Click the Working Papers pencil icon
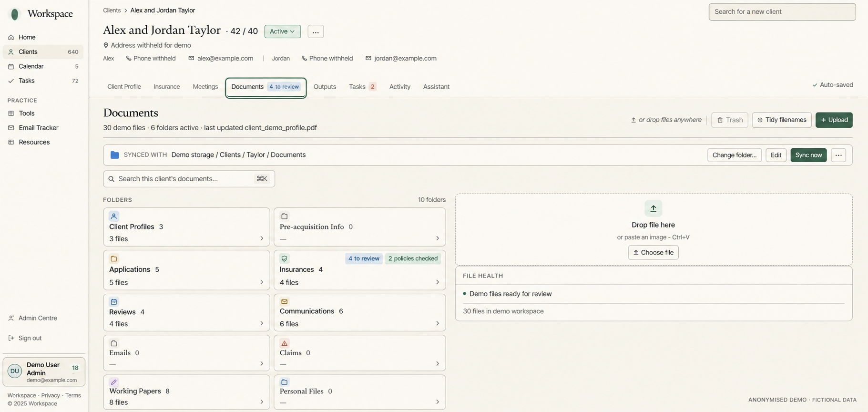This screenshot has width=868, height=412. coord(114,382)
